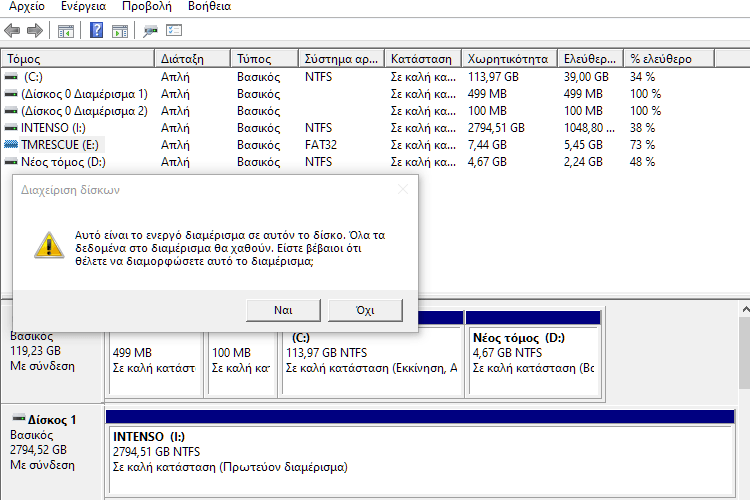Image resolution: width=750 pixels, height=500 pixels.
Task: Click the warning triangle icon in dialog
Action: tap(49, 245)
